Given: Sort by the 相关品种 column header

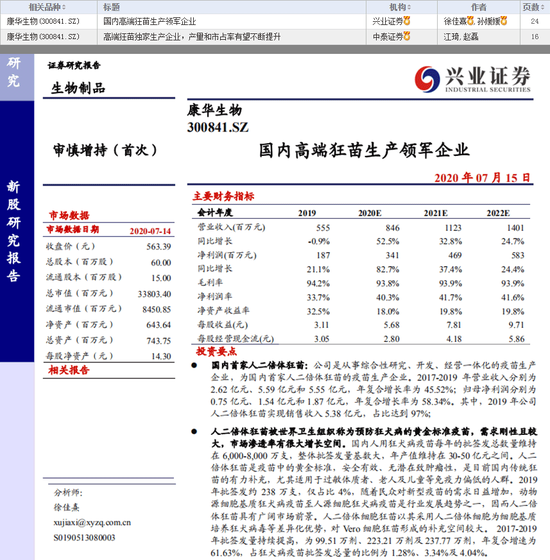Looking at the screenshot, I should pyautogui.click(x=48, y=7).
